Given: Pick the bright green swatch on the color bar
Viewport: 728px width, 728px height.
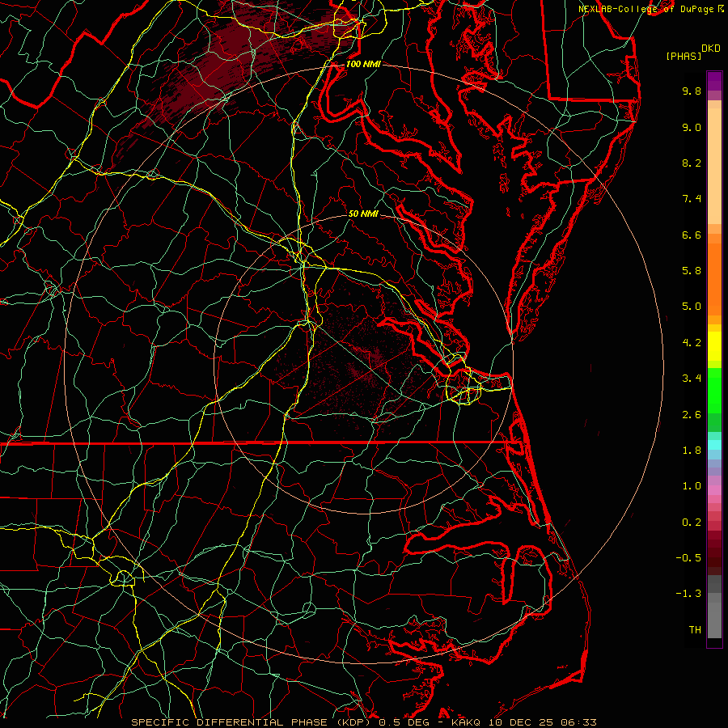Looking at the screenshot, I should tap(714, 390).
